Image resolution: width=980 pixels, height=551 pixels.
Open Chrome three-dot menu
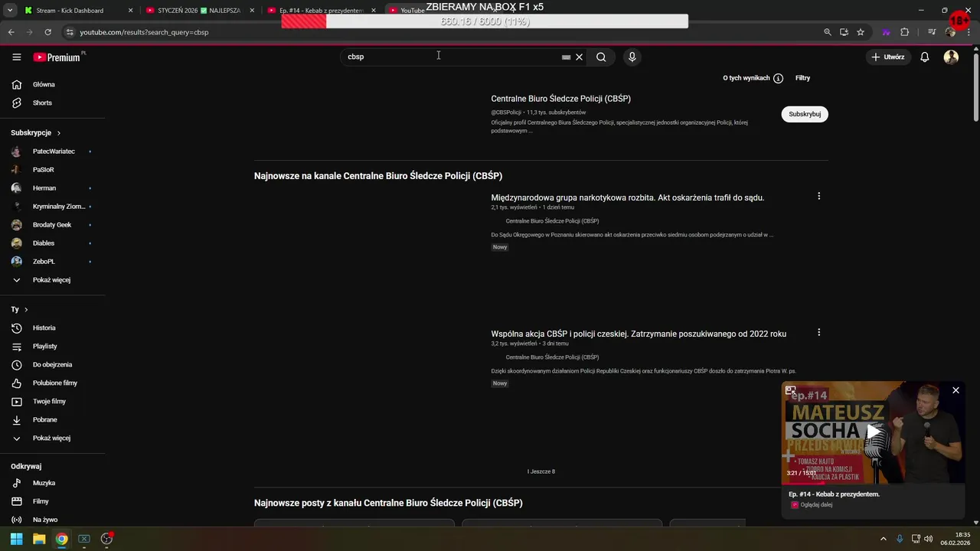pyautogui.click(x=969, y=32)
